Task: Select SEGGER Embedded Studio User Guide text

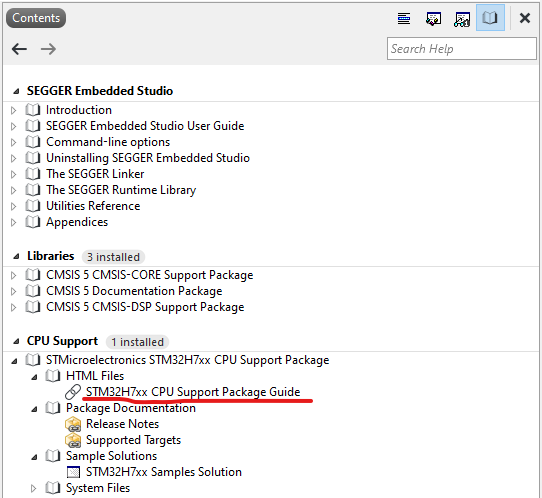Action: [x=145, y=126]
